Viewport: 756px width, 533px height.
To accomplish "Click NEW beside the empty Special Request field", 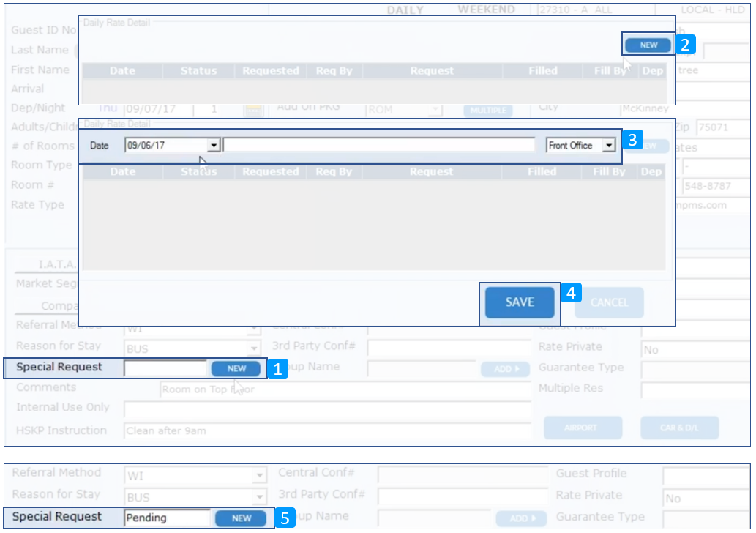I will [236, 368].
